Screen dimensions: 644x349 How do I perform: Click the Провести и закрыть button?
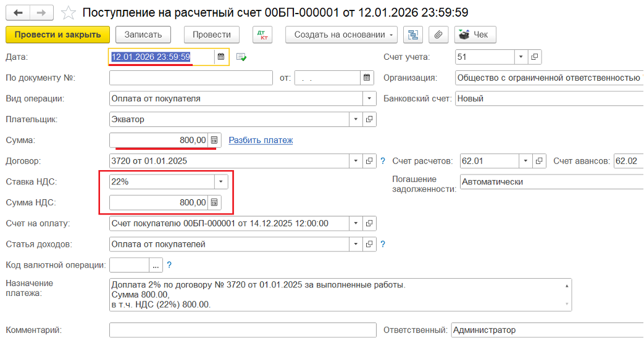point(57,35)
